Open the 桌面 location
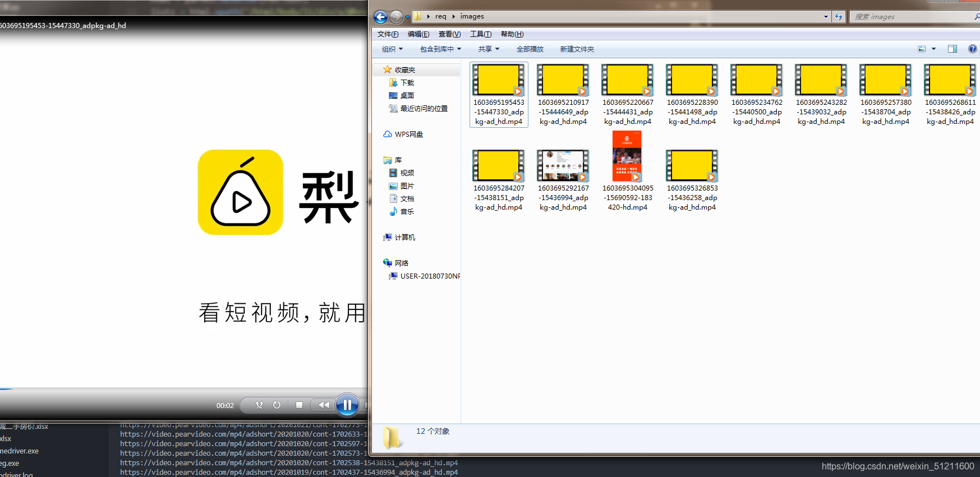980x477 pixels. click(x=402, y=96)
